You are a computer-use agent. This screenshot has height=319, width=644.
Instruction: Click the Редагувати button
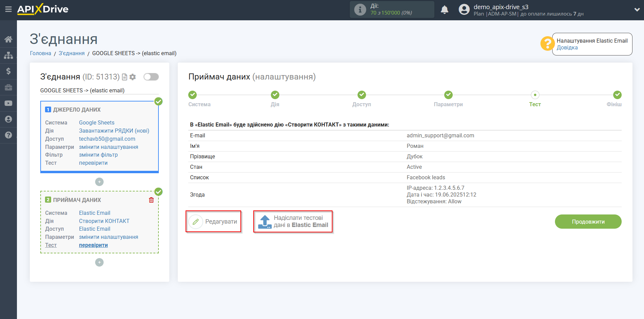point(213,222)
